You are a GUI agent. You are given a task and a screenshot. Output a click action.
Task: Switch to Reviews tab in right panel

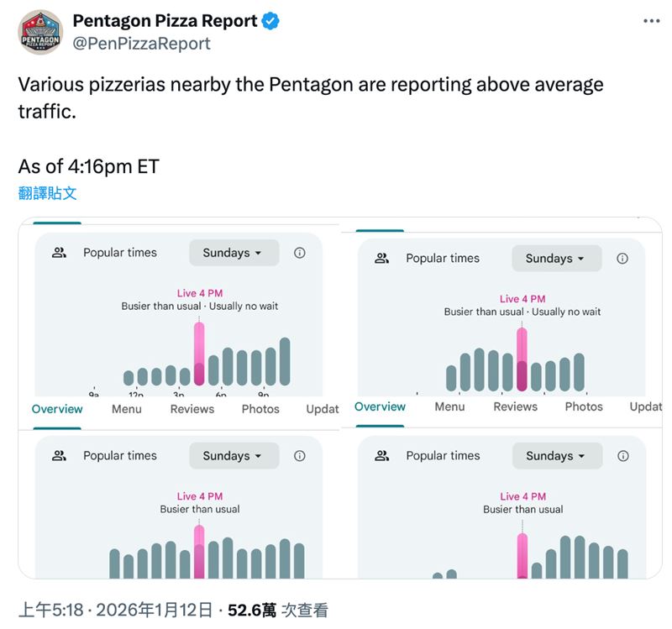pos(515,406)
